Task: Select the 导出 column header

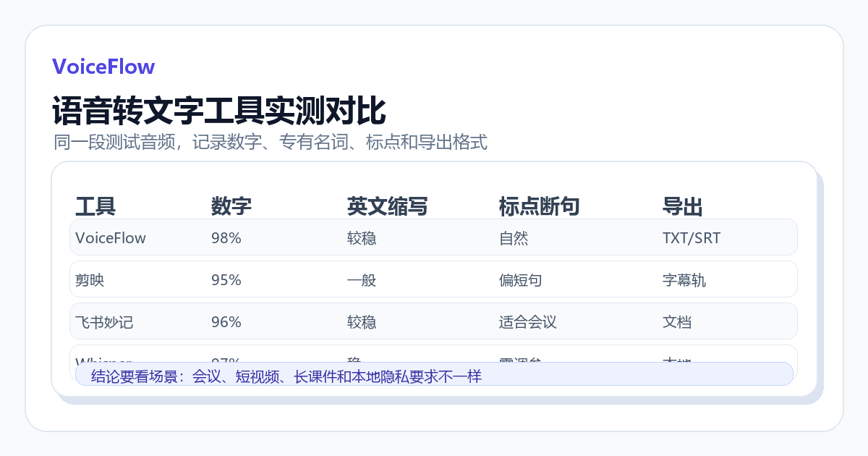Action: point(683,207)
